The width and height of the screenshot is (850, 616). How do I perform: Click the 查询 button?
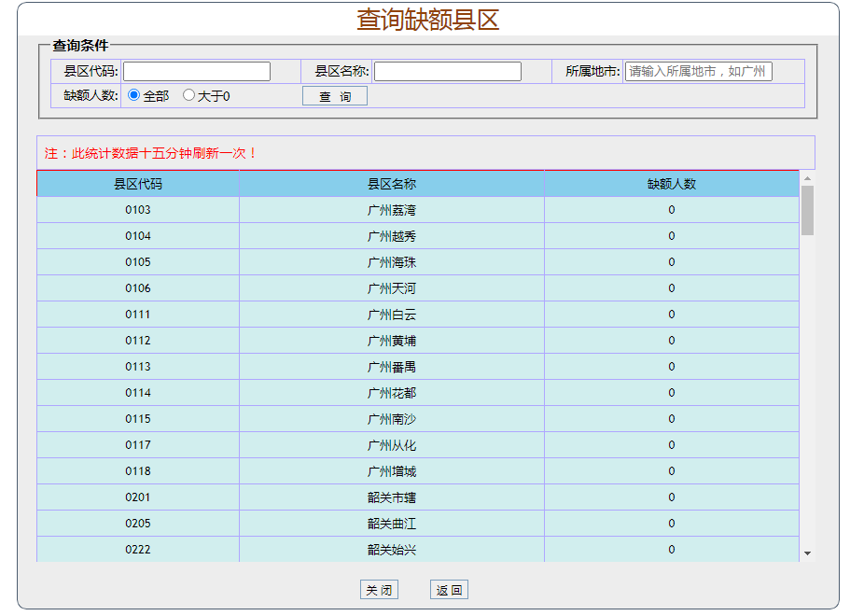[x=334, y=96]
